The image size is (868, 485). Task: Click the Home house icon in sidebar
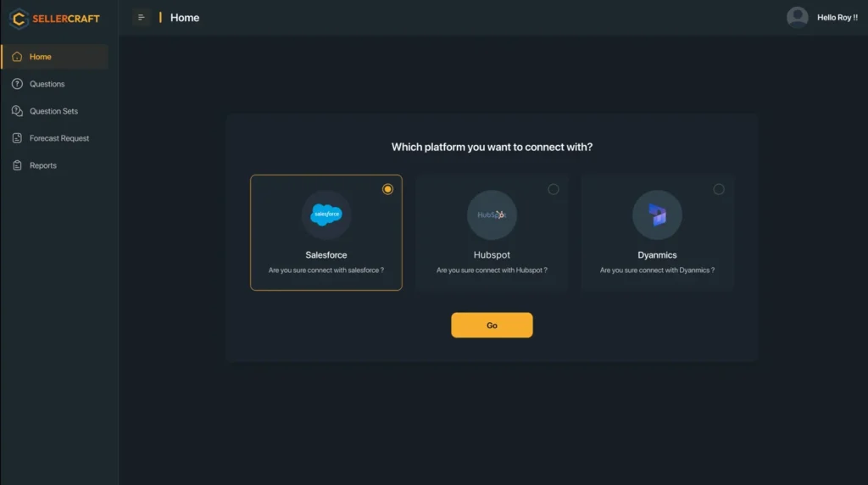[x=17, y=57]
